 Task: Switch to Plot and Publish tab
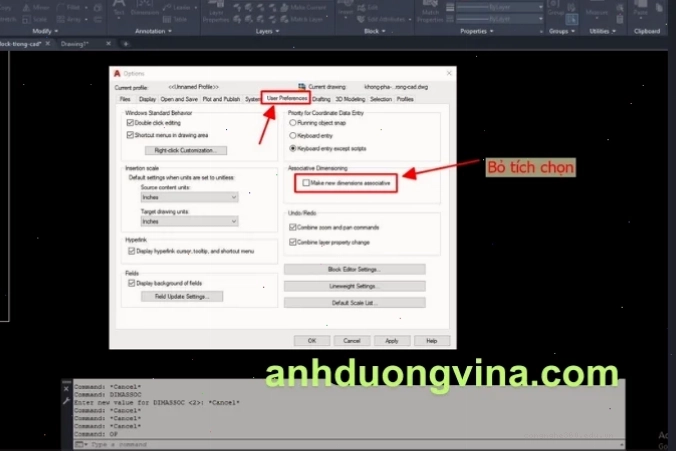pos(221,99)
